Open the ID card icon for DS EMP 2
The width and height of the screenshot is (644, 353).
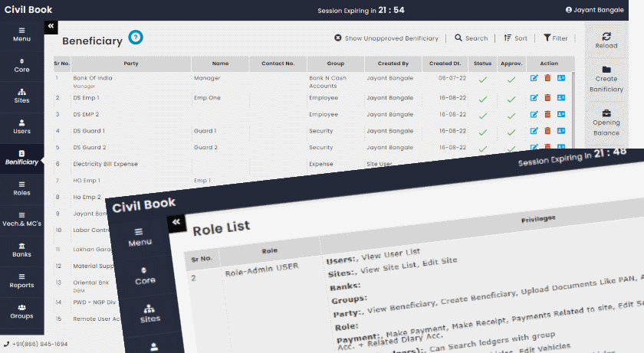pyautogui.click(x=561, y=114)
